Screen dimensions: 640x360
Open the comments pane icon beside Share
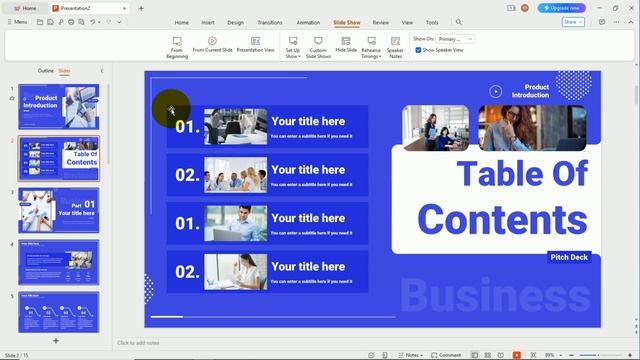(x=602, y=22)
